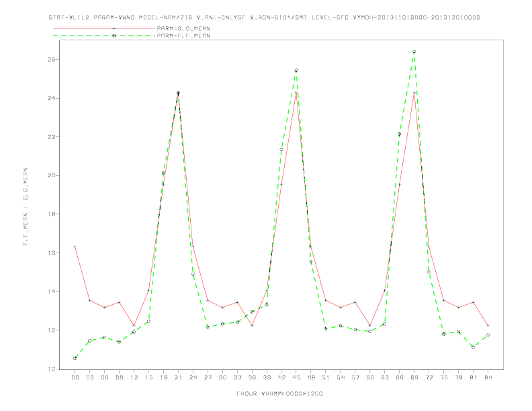Click the green F.F_MEAN circle marker at hour 00
Image resolution: width=532 pixels, height=411 pixels.
(x=75, y=358)
